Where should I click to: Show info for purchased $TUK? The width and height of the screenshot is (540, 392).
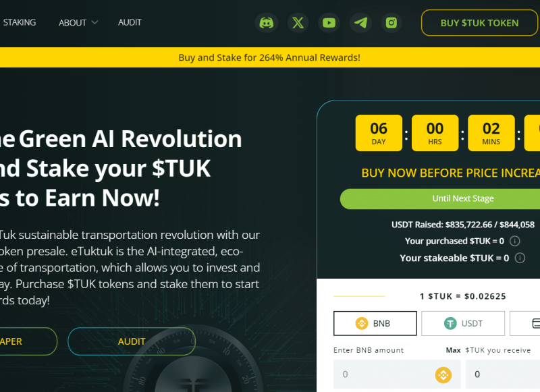coord(514,241)
